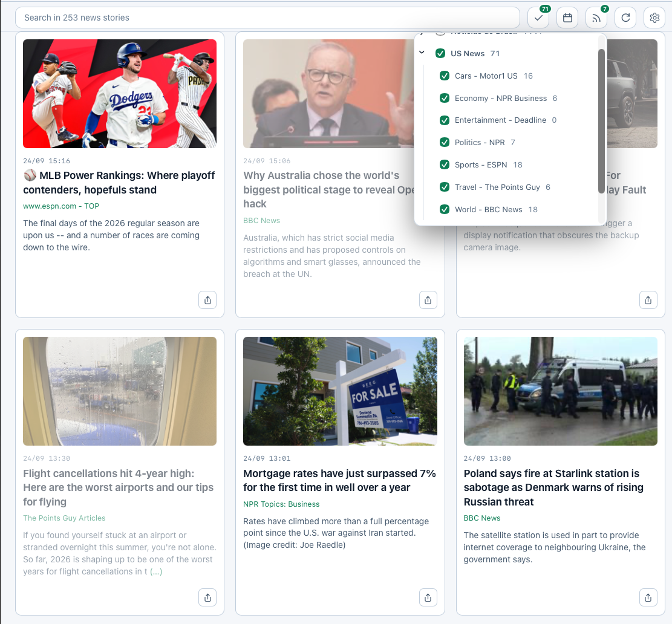
Task: Uncheck Sports - ESPN feed
Action: (445, 165)
